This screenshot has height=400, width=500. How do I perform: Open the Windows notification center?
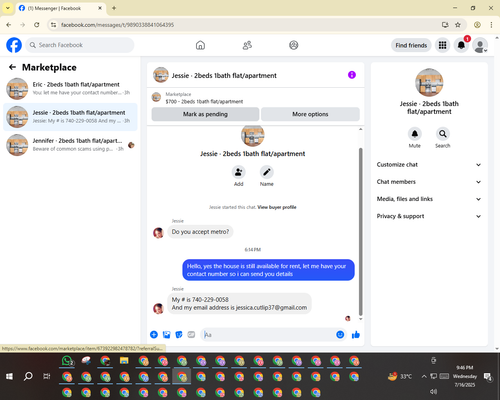tap(488, 377)
